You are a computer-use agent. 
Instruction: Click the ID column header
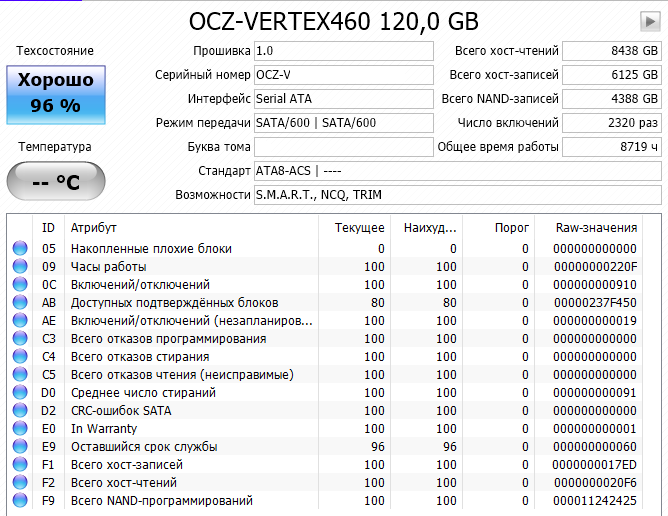point(48,228)
